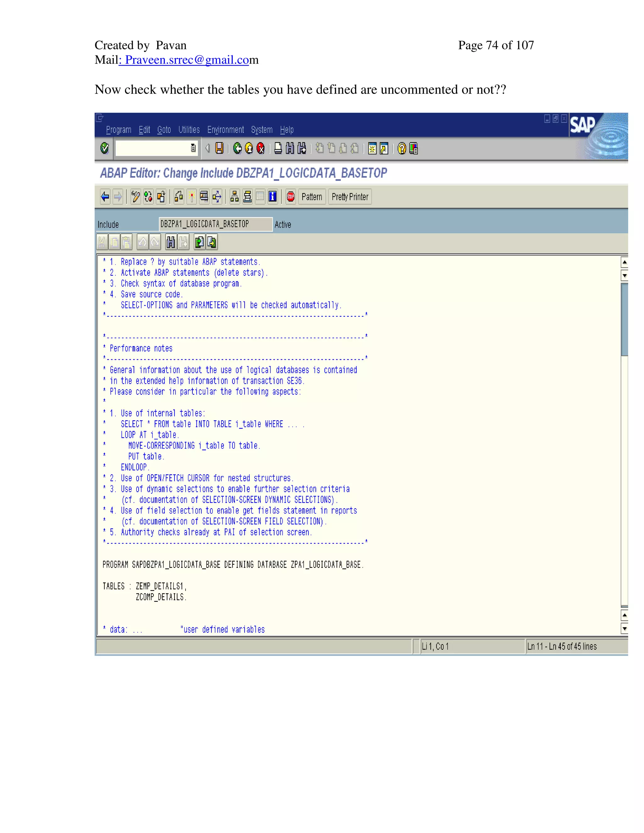Viewport: 644px width, 833px height.
Task: Expand the command field history dropdown
Action: (193, 148)
